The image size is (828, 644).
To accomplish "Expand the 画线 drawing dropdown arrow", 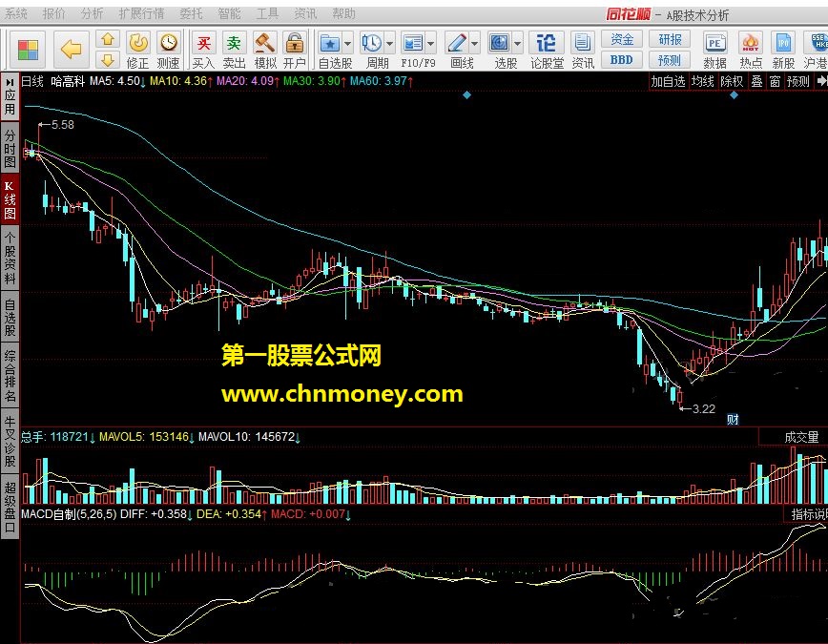I will [x=475, y=44].
